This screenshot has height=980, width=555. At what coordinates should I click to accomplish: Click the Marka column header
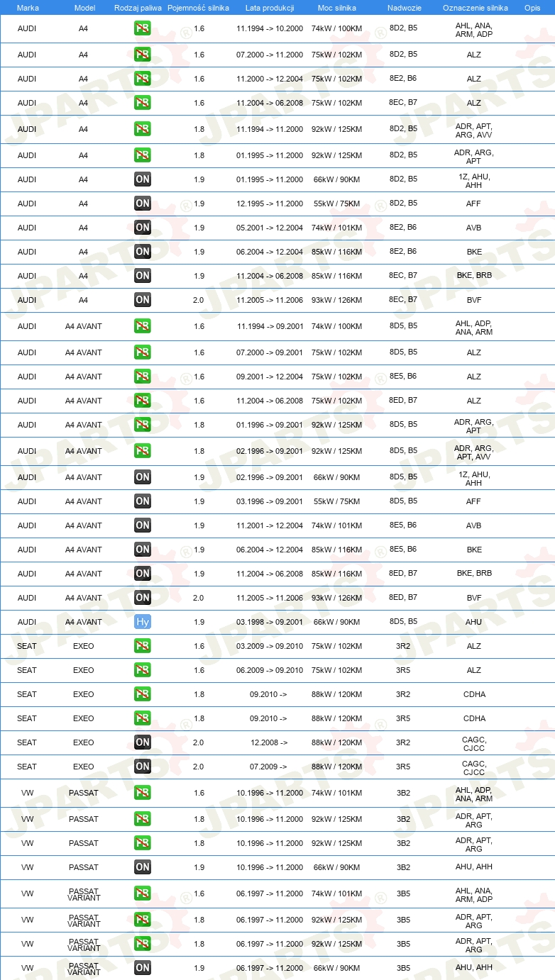pyautogui.click(x=28, y=8)
